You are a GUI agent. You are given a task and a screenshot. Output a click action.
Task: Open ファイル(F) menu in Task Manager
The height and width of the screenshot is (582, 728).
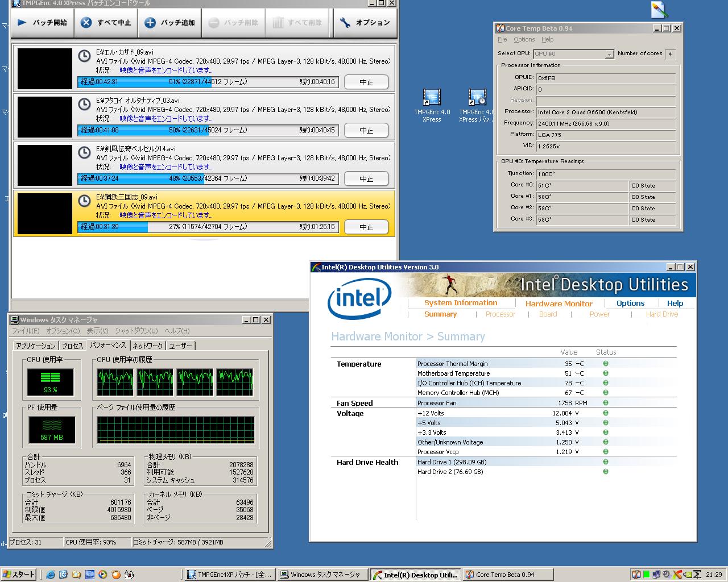click(26, 331)
